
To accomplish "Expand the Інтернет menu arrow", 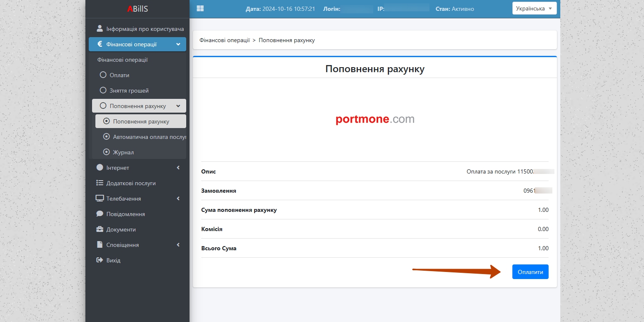I will click(x=178, y=168).
